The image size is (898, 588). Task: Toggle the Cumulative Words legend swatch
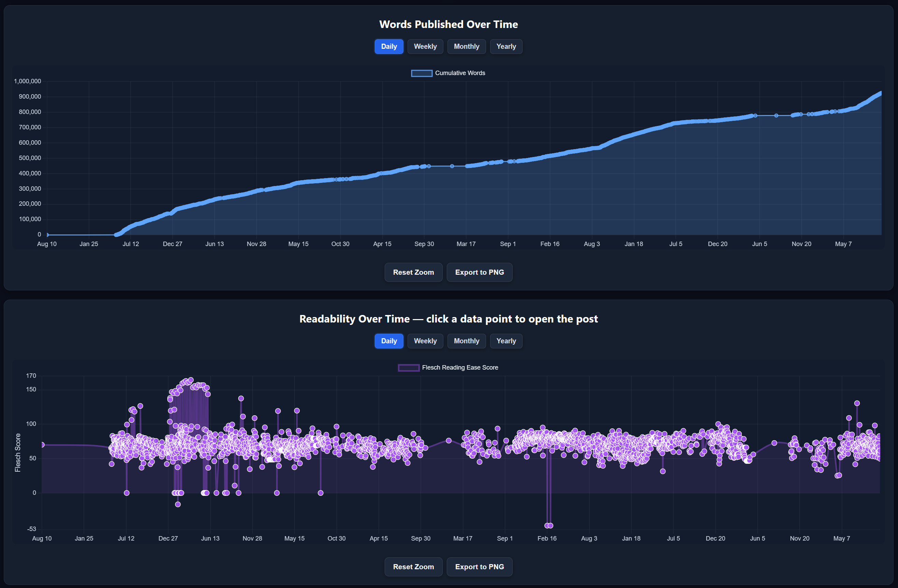[422, 73]
